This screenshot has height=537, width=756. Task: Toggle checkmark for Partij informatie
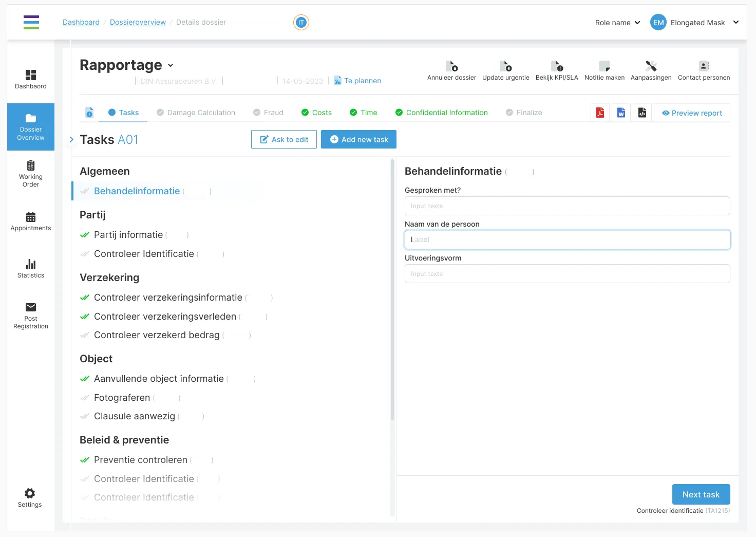click(85, 235)
